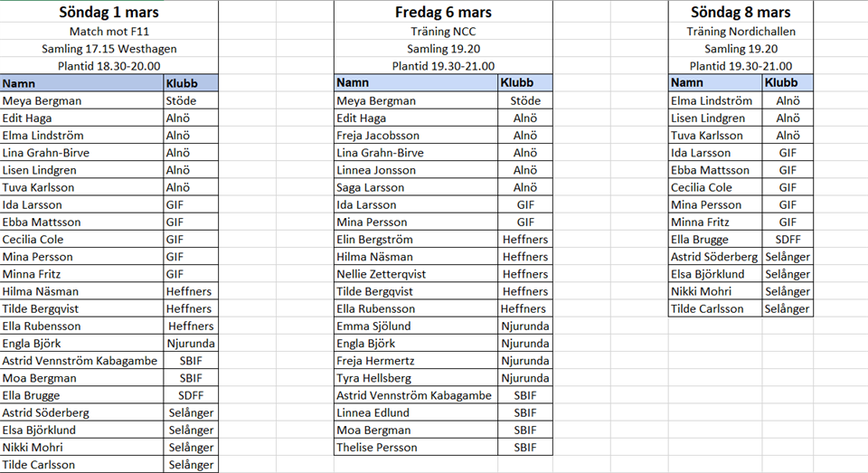Select the "Freja Jacobsson" name cell

[416, 136]
